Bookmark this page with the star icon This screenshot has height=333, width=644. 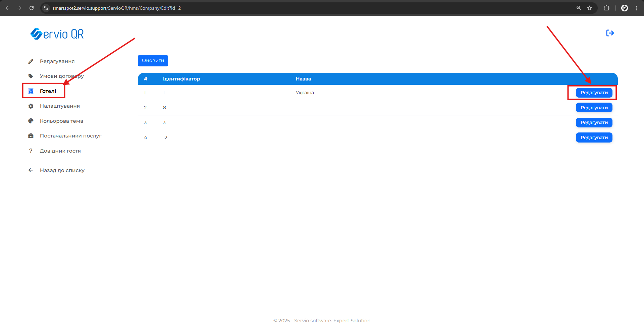[590, 8]
